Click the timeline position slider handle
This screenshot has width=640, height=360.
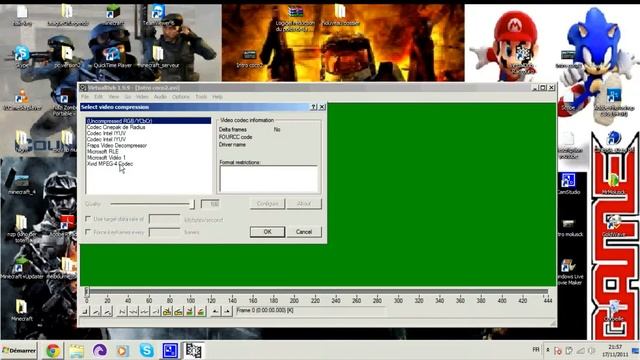[x=87, y=291]
